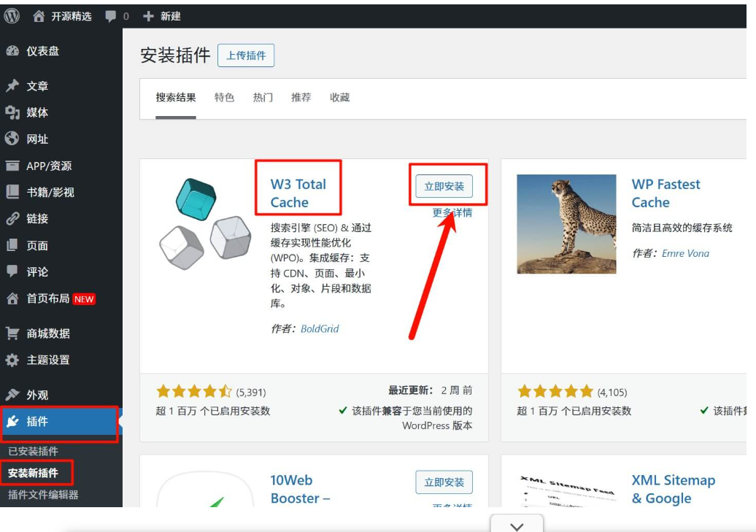This screenshot has height=532, width=756.
Task: Click the 网址 globe icon
Action: coord(12,139)
